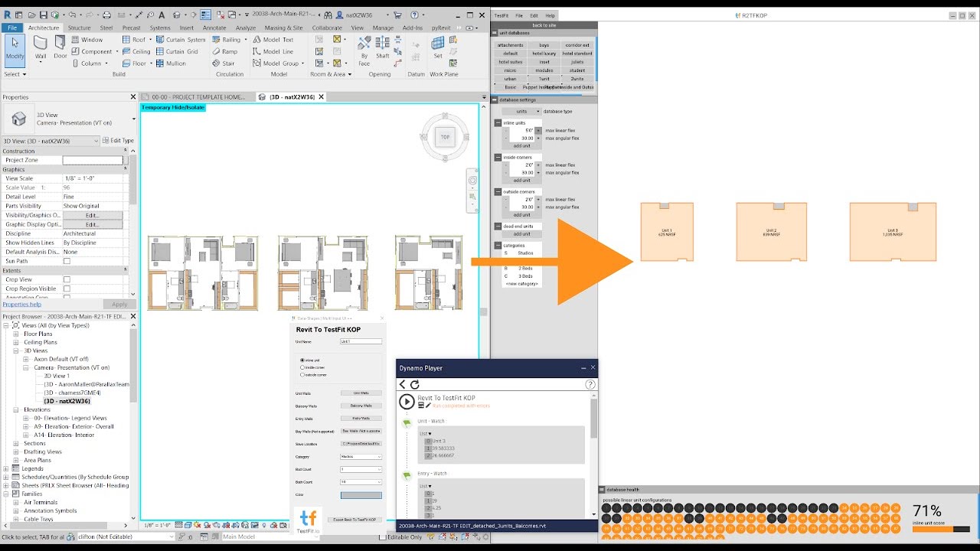Select the Window tool in Build panel
Screen dimensions: 980x551
tap(87, 40)
